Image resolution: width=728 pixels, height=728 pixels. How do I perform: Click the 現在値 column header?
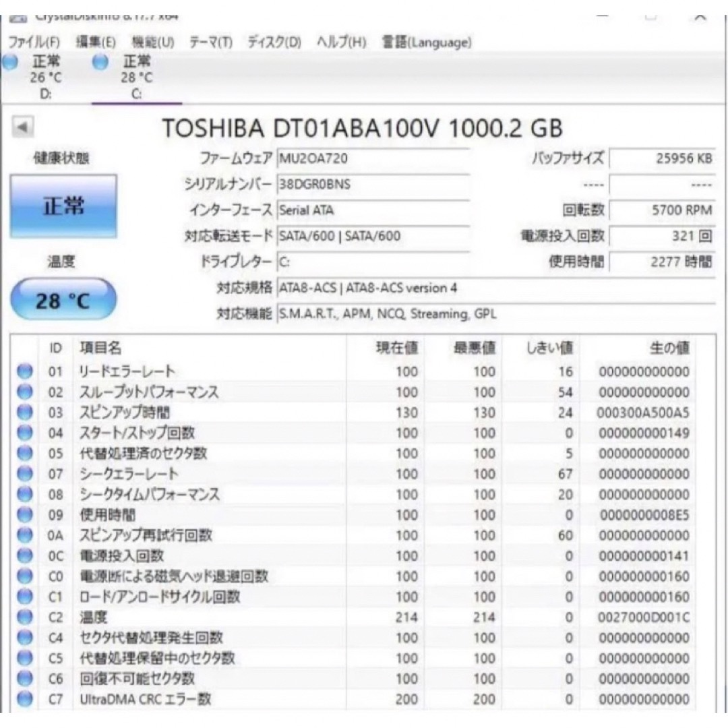point(397,348)
